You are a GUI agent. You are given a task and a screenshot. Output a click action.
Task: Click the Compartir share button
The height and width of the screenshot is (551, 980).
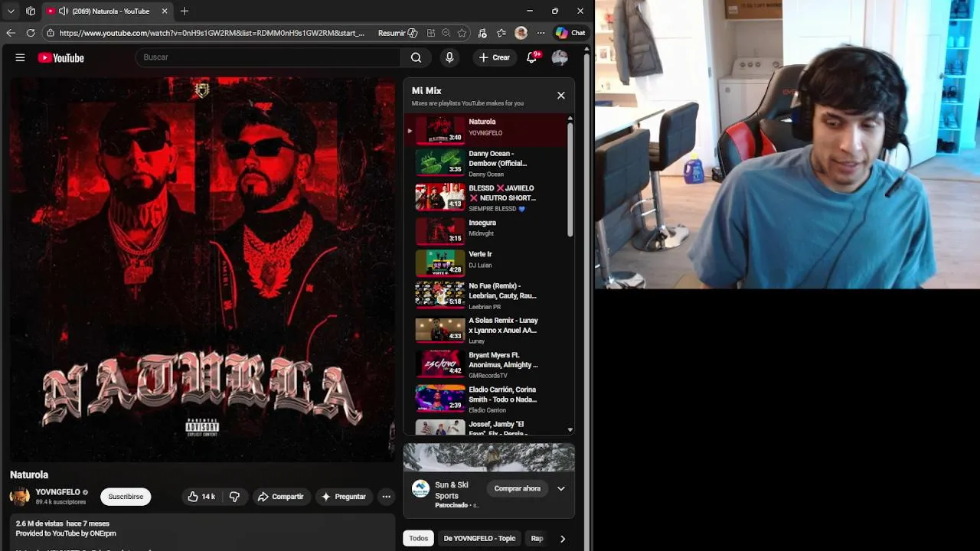[x=280, y=497]
